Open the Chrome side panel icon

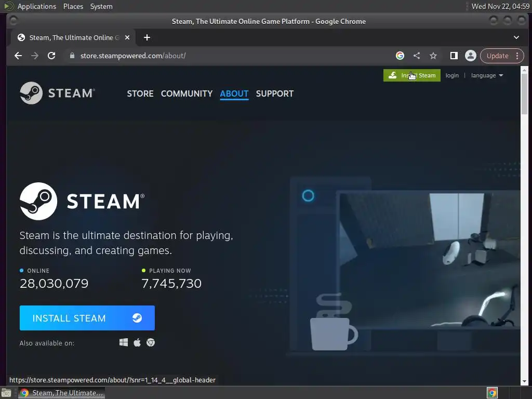pos(454,56)
